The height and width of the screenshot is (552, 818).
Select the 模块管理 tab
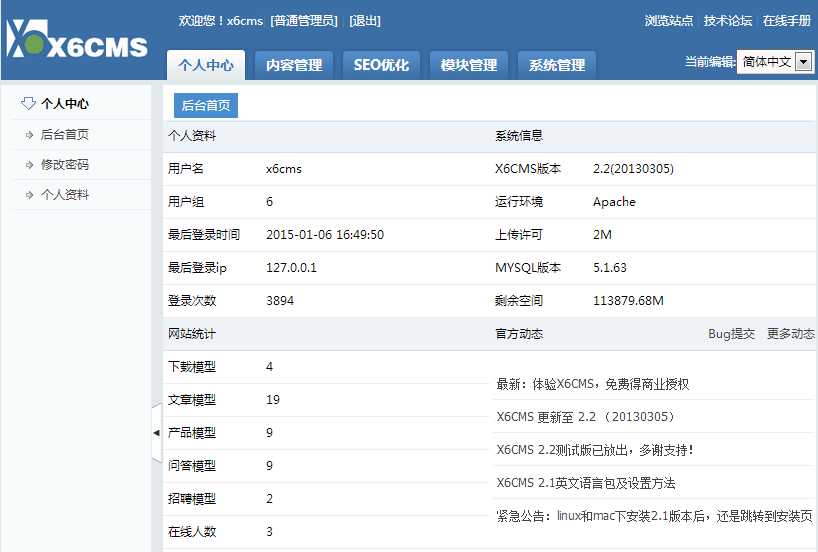point(469,65)
